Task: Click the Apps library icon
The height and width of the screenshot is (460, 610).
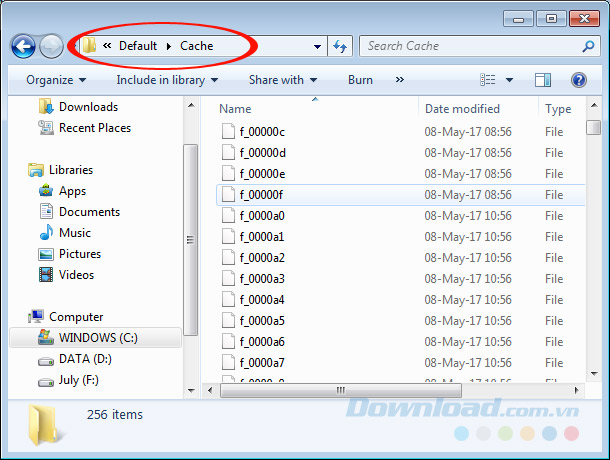Action: [x=46, y=191]
